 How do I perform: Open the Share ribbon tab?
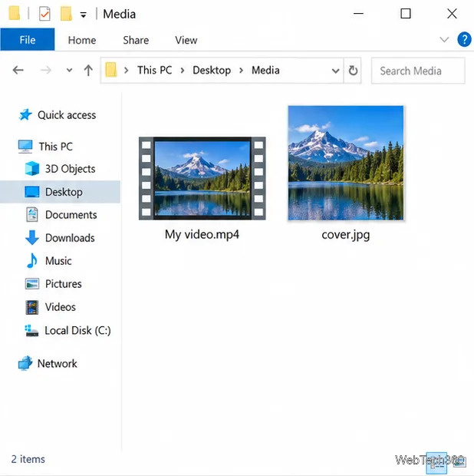136,40
